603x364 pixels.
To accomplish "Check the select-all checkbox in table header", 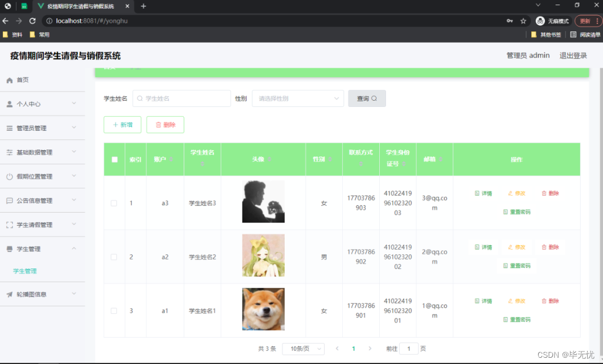I will 114,159.
